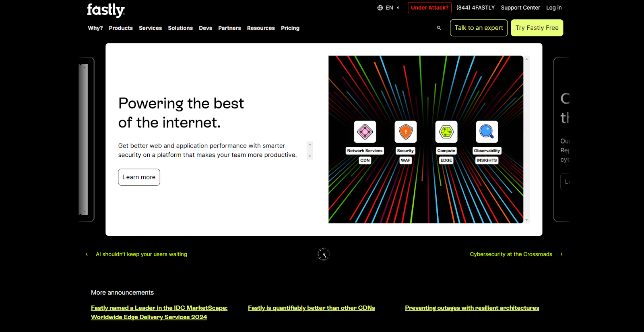Open the Pricing page
This screenshot has width=644, height=332.
click(x=290, y=28)
